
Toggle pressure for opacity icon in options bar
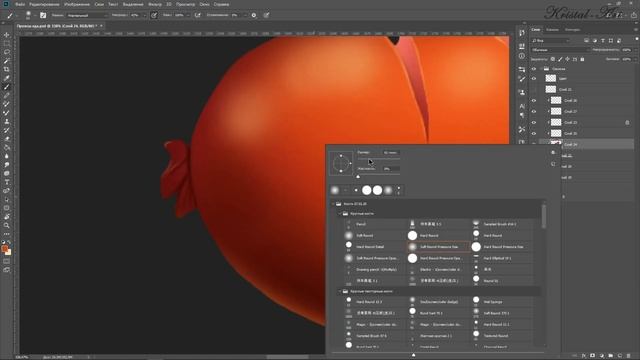(x=154, y=15)
